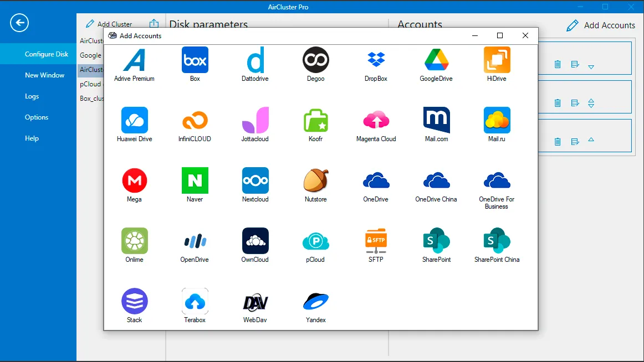Choose InfiniCLOUD provider
Viewport: 644px width, 362px height.
click(195, 121)
